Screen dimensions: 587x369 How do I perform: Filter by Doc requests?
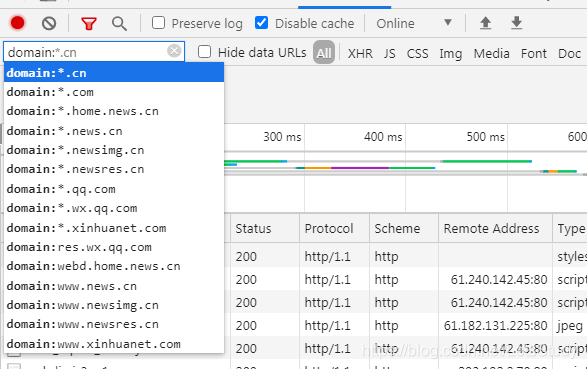pyautogui.click(x=569, y=54)
